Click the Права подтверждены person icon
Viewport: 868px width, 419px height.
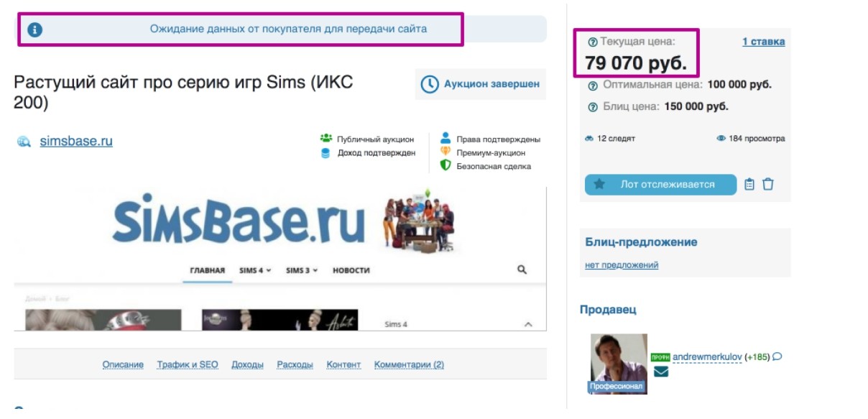[x=445, y=138]
